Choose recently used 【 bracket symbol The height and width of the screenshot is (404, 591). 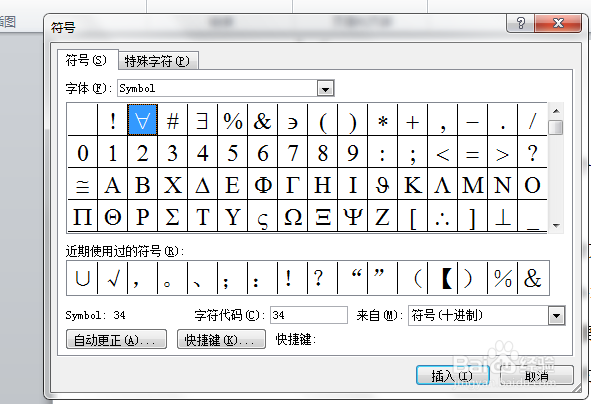(442, 278)
